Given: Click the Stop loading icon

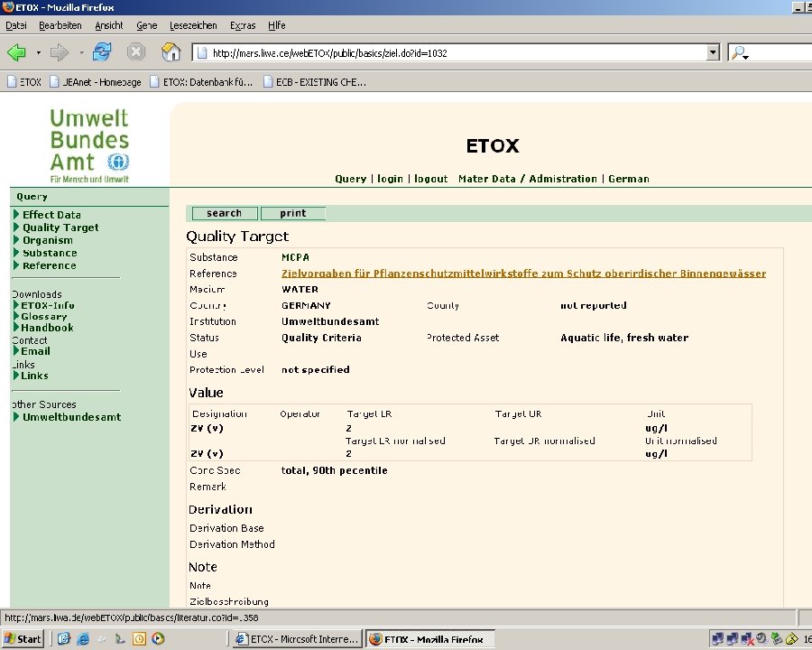Looking at the screenshot, I should point(135,52).
